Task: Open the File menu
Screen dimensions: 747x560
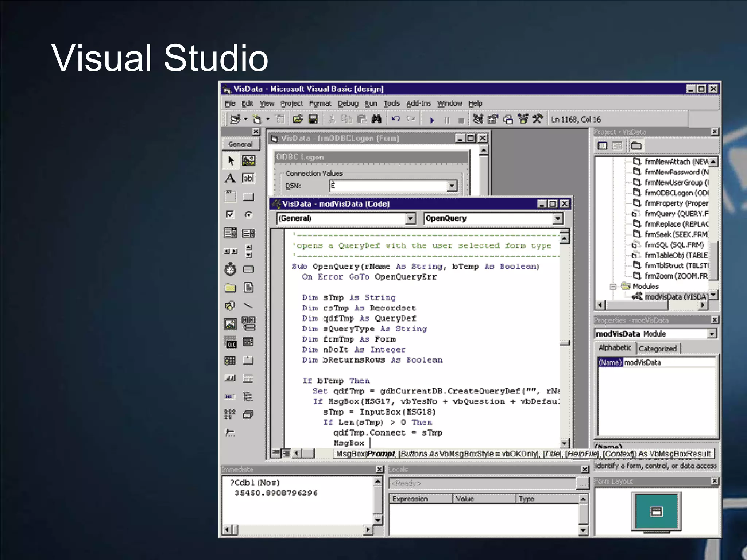Action: (230, 104)
